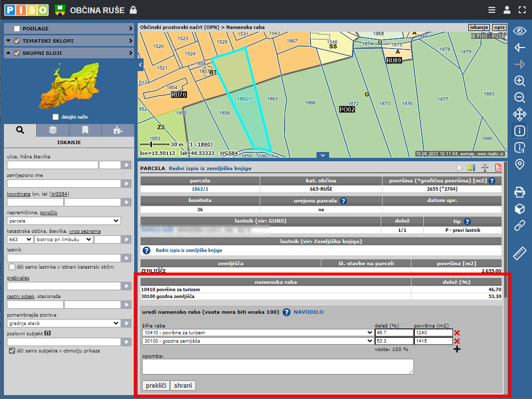
Task: Click the location pin icon
Action: pos(519,164)
